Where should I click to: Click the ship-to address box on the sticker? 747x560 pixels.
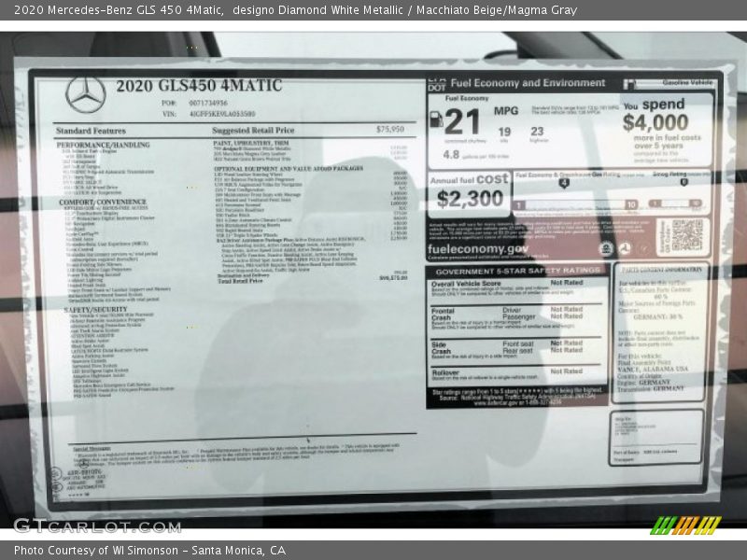tap(656, 437)
